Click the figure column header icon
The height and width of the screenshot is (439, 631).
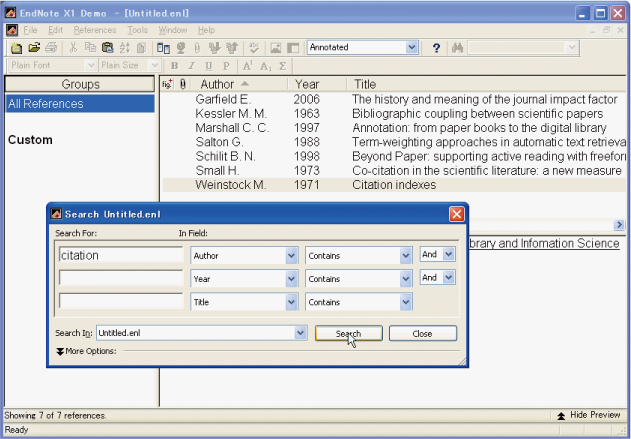point(167,84)
